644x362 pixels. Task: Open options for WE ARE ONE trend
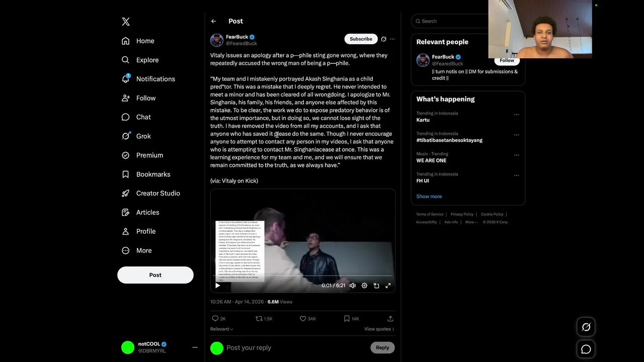516,155
